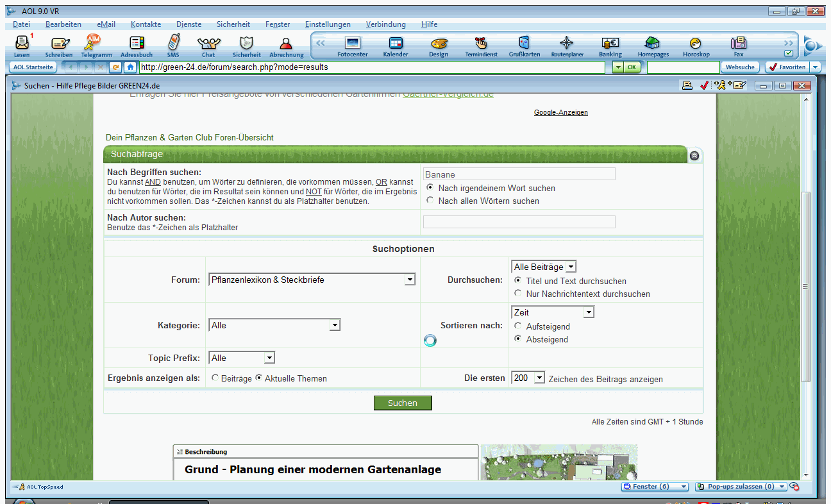Open the 'Sortieren nach' Zeit dropdown
Screen dimensions: 831x504
point(588,312)
